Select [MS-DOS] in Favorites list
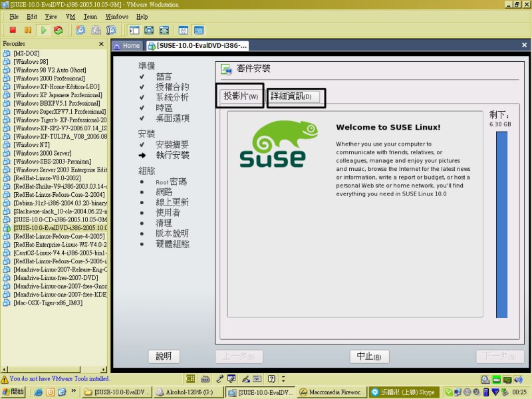The width and height of the screenshot is (532, 399). [26, 53]
